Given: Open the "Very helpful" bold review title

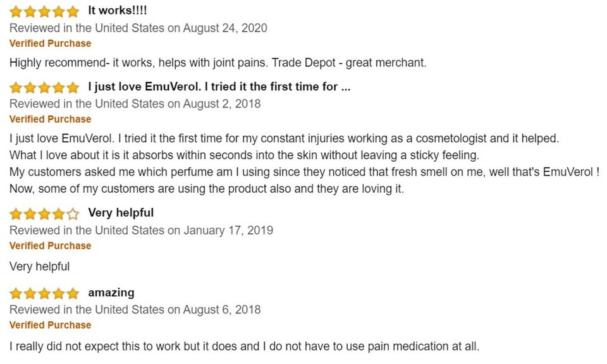Looking at the screenshot, I should point(121,213).
